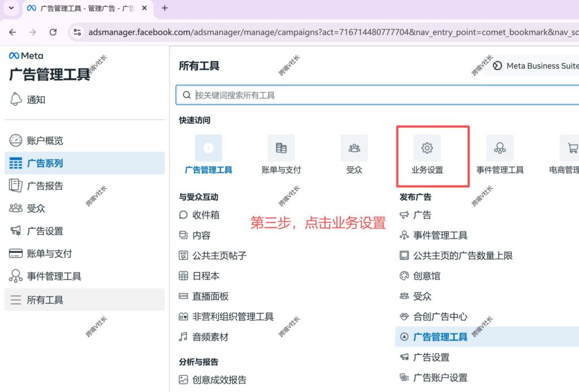Open 内容 under 与受众互动
579x392 pixels.
coord(195,235)
